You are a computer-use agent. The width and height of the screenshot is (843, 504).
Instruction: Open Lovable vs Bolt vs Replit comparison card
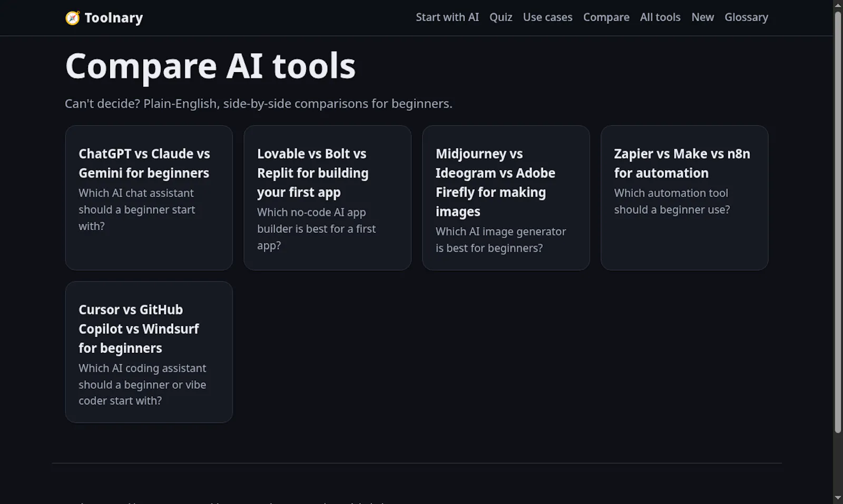click(x=327, y=197)
